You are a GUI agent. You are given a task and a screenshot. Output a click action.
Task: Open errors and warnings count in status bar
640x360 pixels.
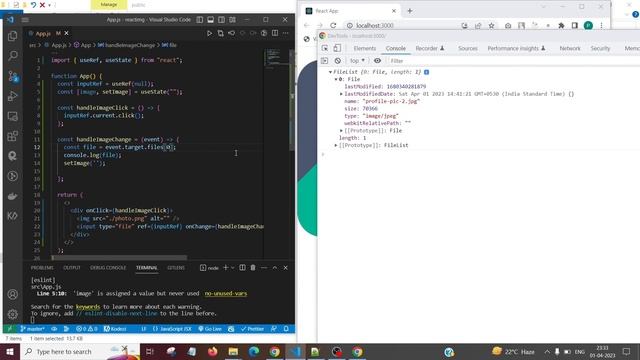87,329
